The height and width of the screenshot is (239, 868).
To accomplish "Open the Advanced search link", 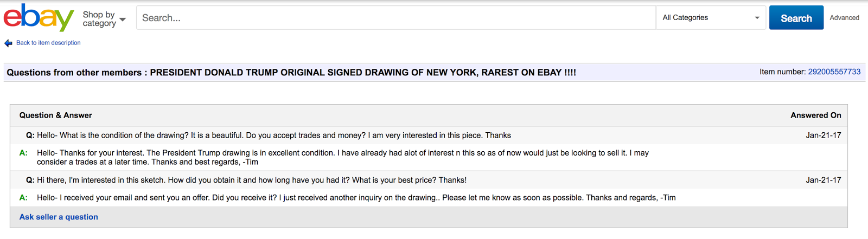I will point(844,18).
